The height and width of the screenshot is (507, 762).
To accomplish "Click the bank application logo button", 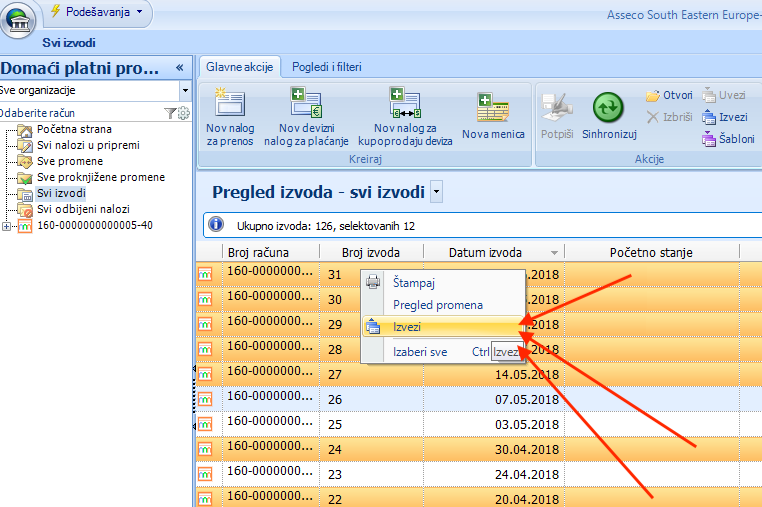I will (18, 20).
